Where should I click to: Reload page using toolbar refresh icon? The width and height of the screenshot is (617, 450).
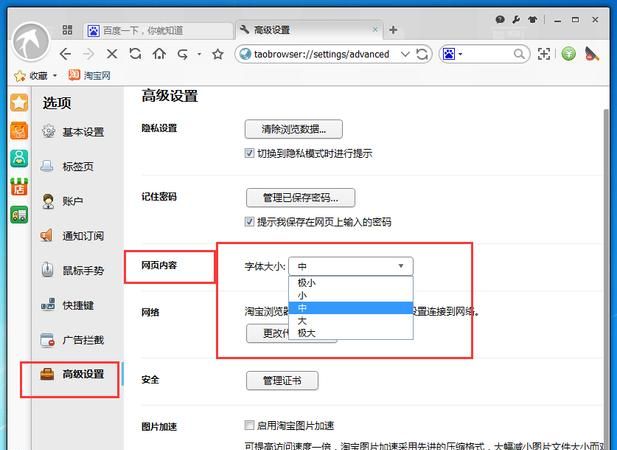pyautogui.click(x=135, y=53)
